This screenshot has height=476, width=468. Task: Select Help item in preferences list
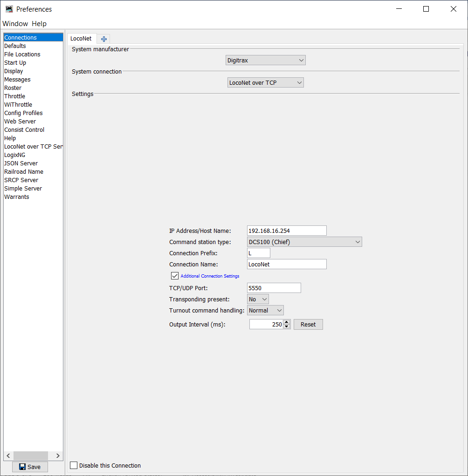click(x=34, y=138)
